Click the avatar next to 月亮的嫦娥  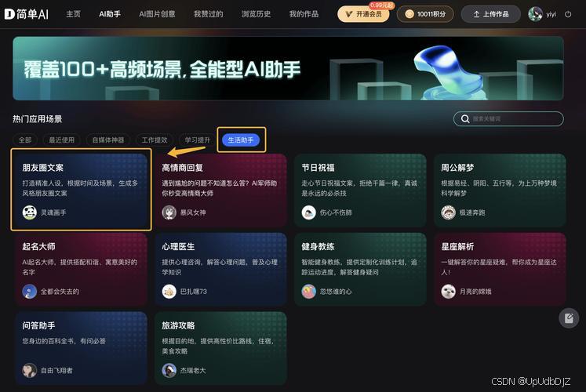pyautogui.click(x=448, y=292)
